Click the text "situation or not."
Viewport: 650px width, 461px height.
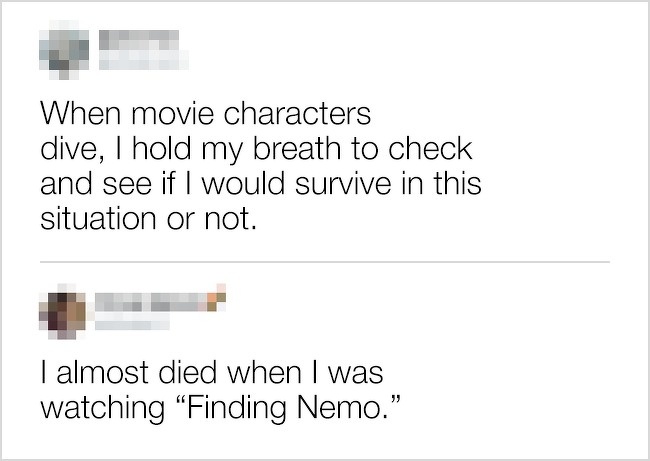click(x=148, y=218)
